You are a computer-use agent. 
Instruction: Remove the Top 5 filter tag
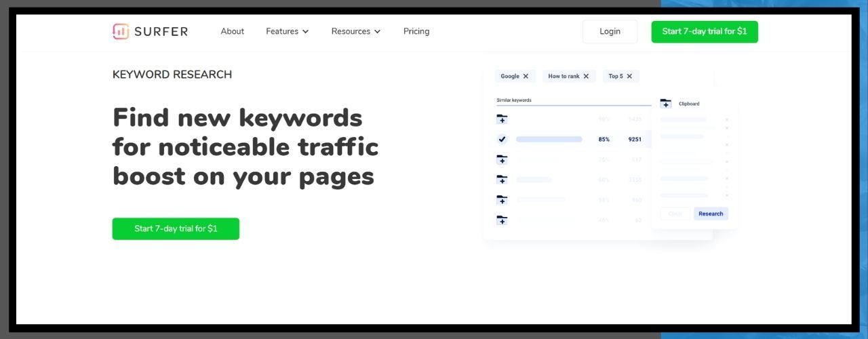(x=629, y=77)
